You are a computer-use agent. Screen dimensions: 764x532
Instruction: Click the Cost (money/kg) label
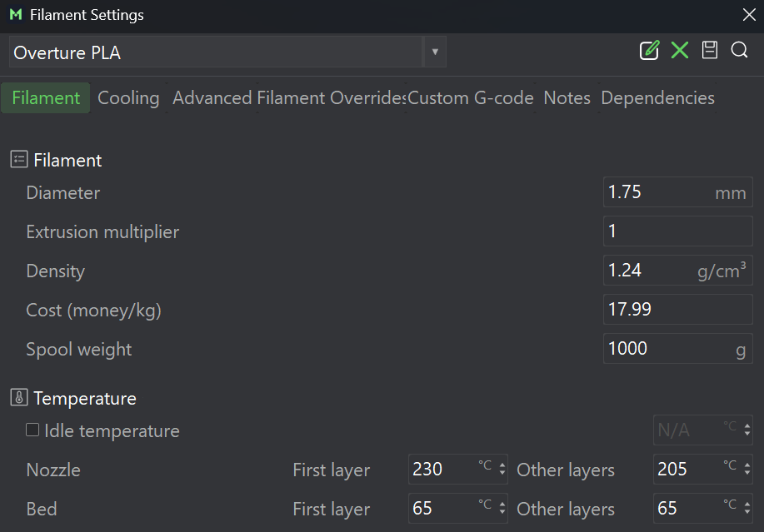pyautogui.click(x=93, y=310)
